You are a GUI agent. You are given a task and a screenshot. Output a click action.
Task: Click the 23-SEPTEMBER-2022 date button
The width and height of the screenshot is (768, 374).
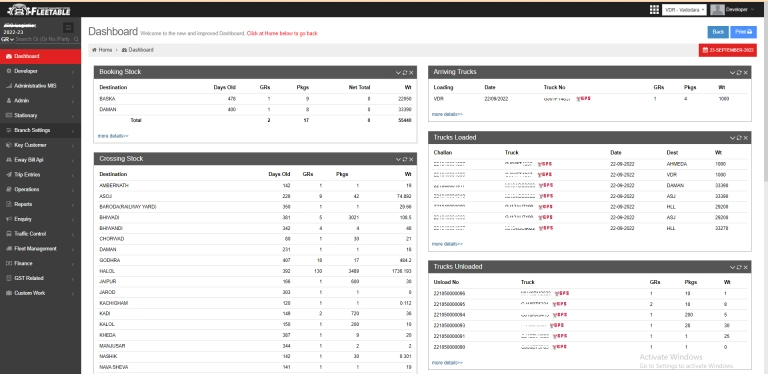click(x=728, y=50)
